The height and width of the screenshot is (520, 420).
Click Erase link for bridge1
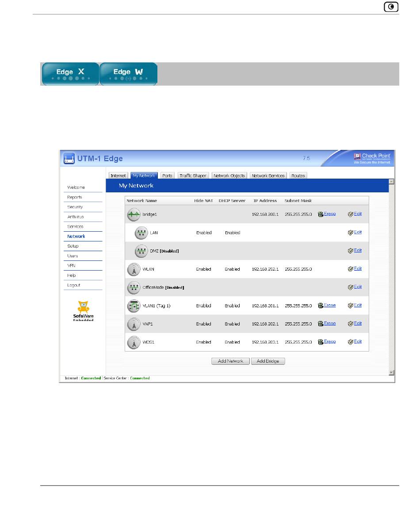click(330, 214)
